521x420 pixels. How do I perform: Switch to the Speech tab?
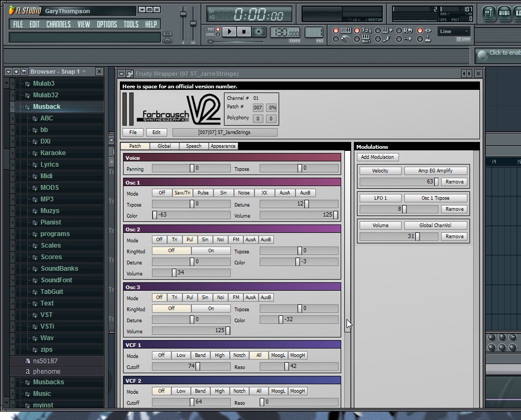tap(193, 146)
